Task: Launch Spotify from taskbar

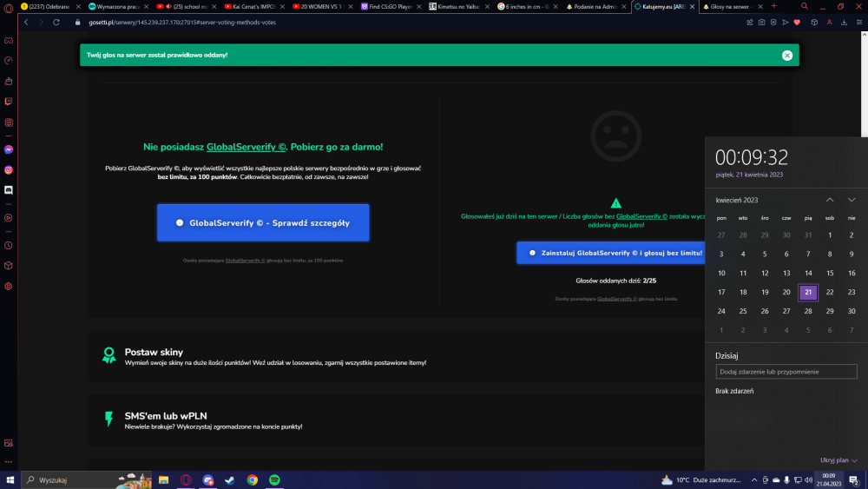Action: click(x=274, y=480)
